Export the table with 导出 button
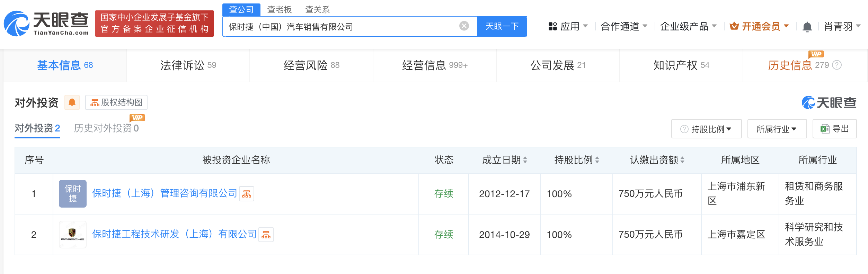Viewport: 868px width, 274px height. click(834, 129)
